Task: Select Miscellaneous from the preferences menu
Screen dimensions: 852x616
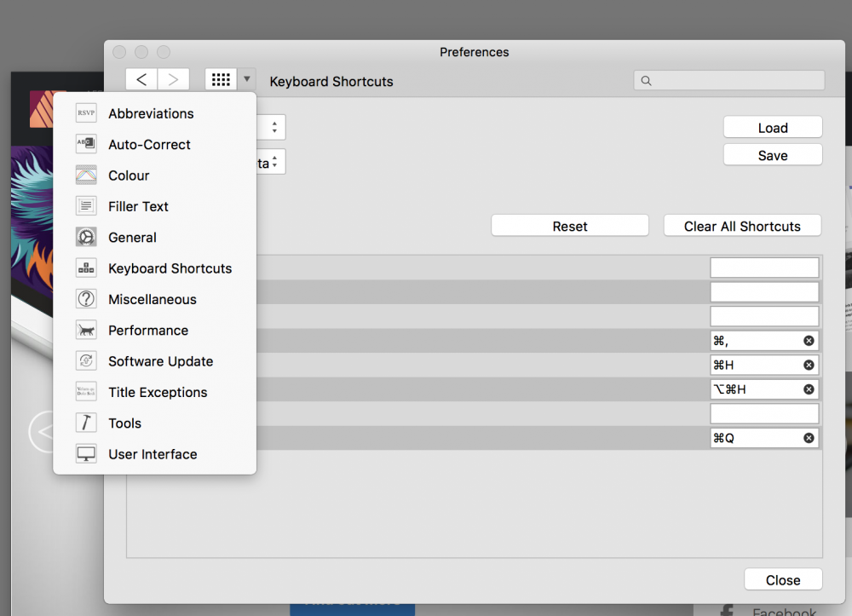Action: click(152, 299)
